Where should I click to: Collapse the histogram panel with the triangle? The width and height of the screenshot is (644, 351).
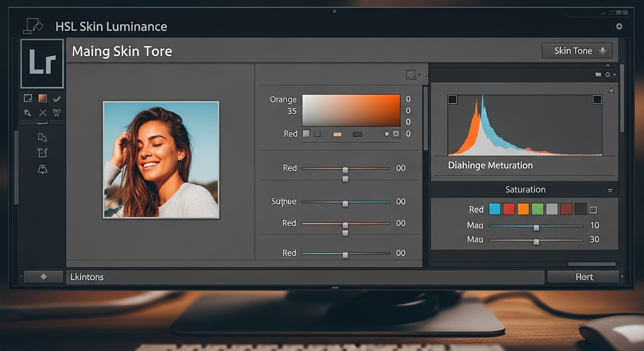pos(611,90)
